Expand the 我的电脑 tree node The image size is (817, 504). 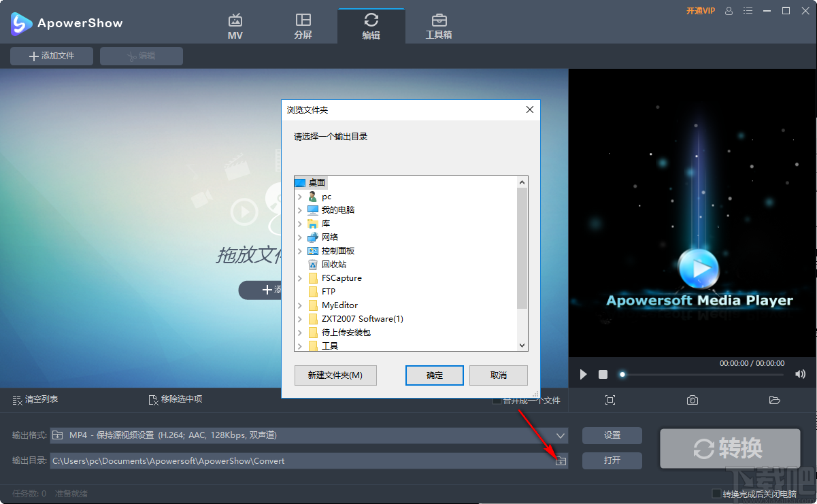[x=299, y=209]
